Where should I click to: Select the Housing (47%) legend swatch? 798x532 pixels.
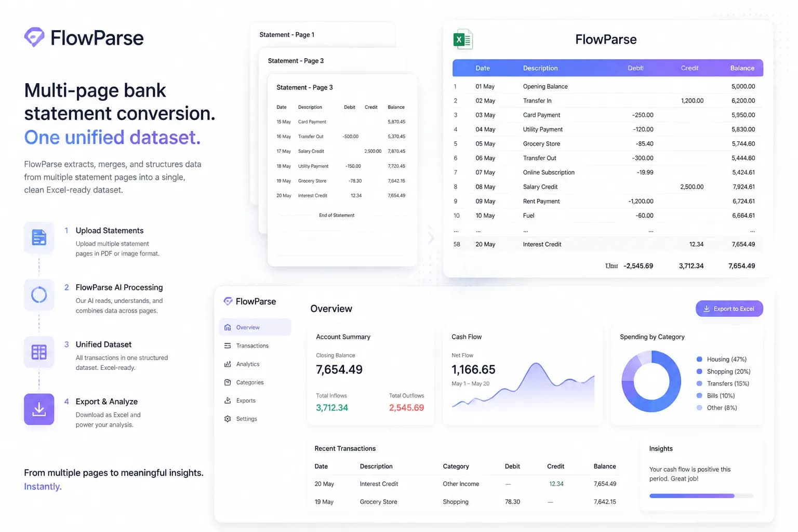699,359
